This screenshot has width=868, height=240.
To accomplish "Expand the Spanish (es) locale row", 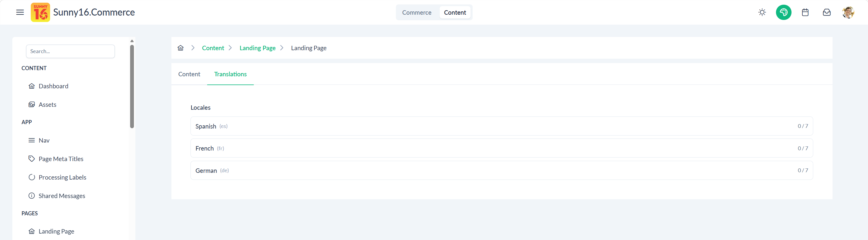I will pos(501,126).
